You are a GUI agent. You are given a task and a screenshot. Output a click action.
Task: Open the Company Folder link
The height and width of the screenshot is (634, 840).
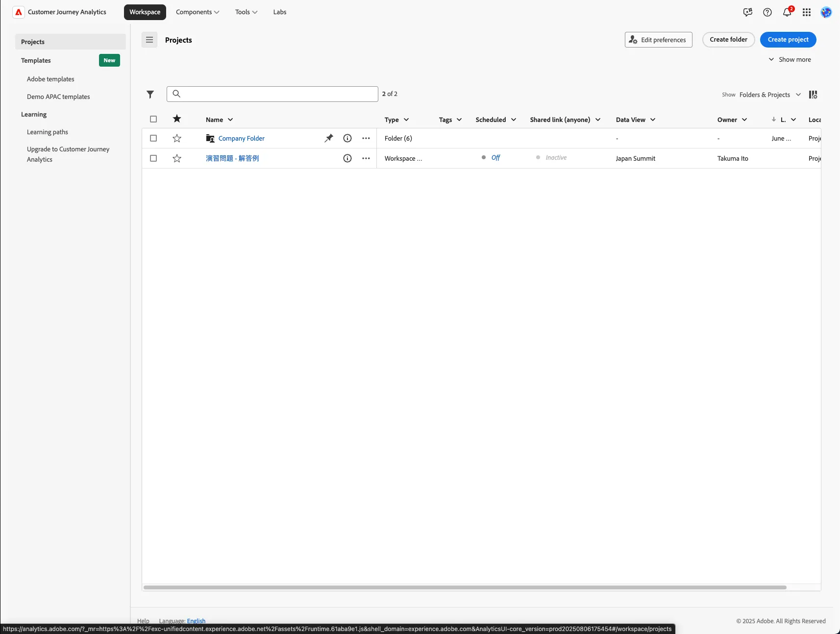(242, 139)
